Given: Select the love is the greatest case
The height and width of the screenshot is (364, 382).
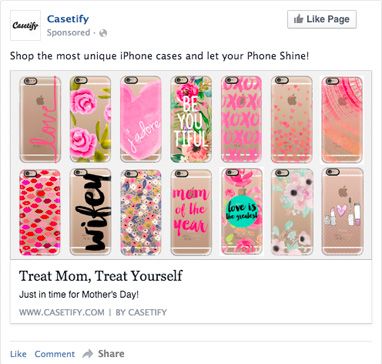Looking at the screenshot, I should [241, 212].
